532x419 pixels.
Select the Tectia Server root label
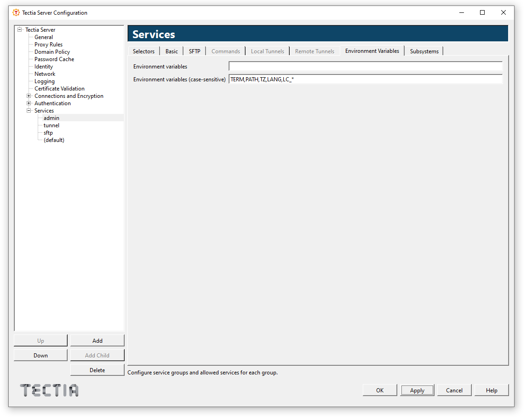click(x=40, y=30)
